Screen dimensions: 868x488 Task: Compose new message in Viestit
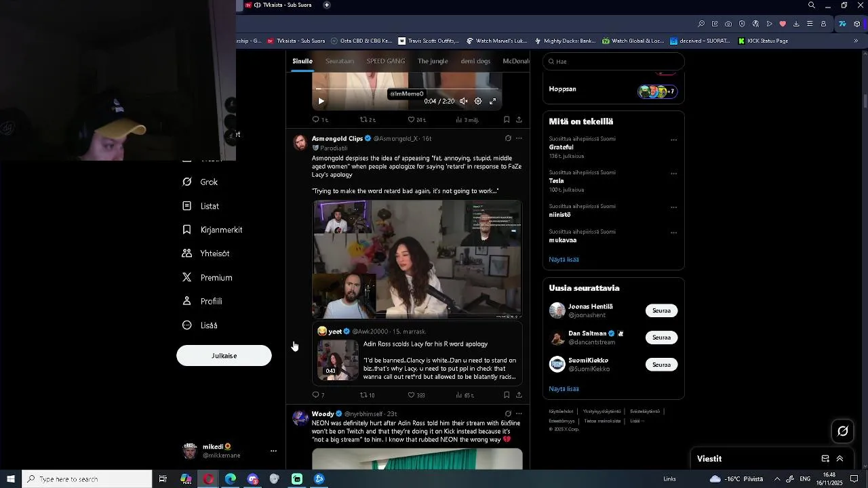click(825, 459)
